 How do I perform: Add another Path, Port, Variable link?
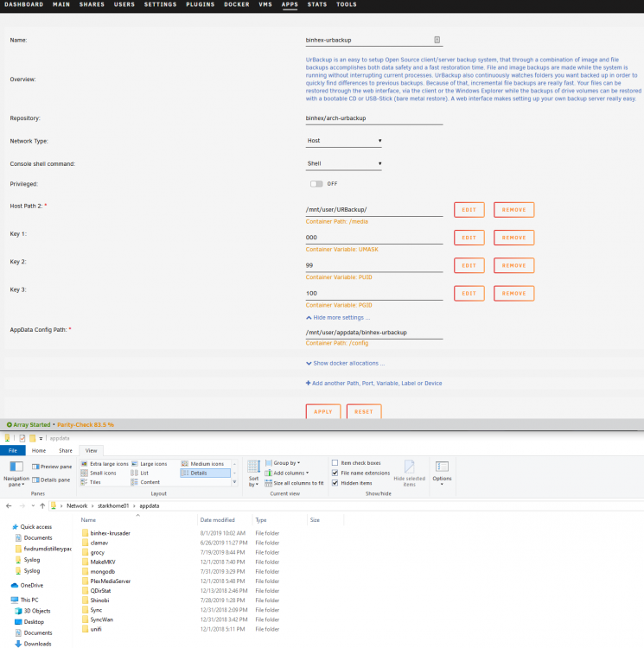pyautogui.click(x=373, y=383)
